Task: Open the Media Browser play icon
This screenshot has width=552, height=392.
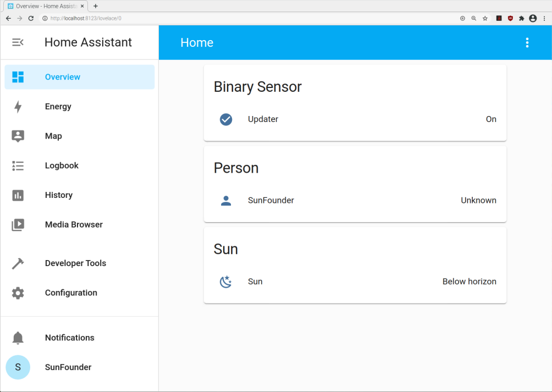Action: (x=18, y=224)
